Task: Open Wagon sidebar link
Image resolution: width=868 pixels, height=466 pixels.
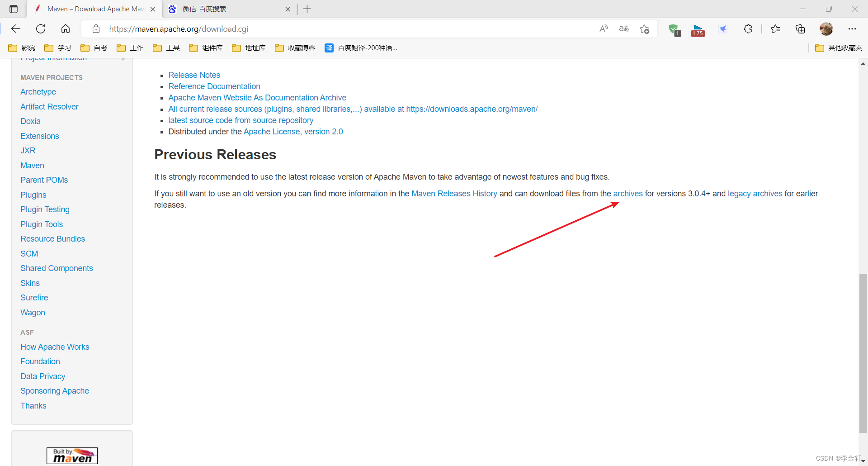Action: coord(33,313)
